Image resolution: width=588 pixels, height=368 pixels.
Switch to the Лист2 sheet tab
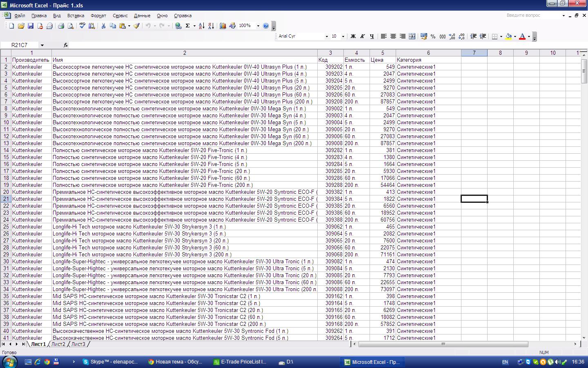58,344
